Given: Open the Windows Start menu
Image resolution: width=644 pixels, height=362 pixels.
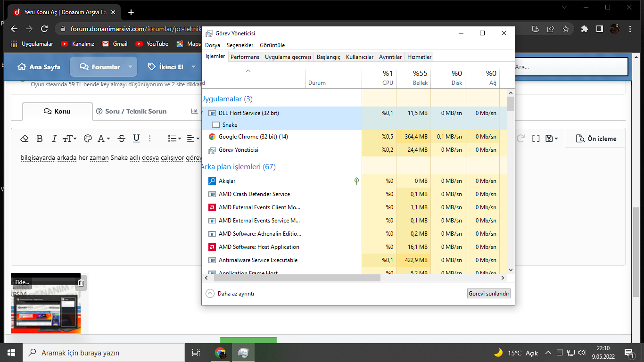Looking at the screenshot, I should point(11,353).
